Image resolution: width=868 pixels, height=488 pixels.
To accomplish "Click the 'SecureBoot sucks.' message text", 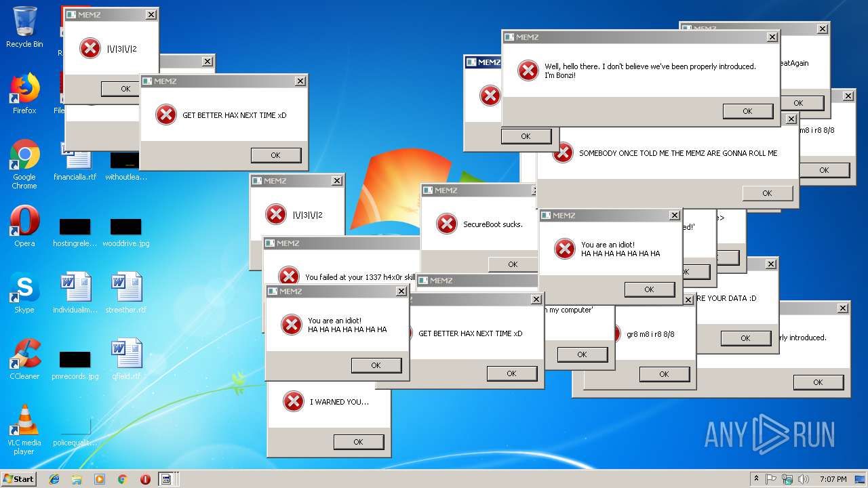I will tap(493, 224).
